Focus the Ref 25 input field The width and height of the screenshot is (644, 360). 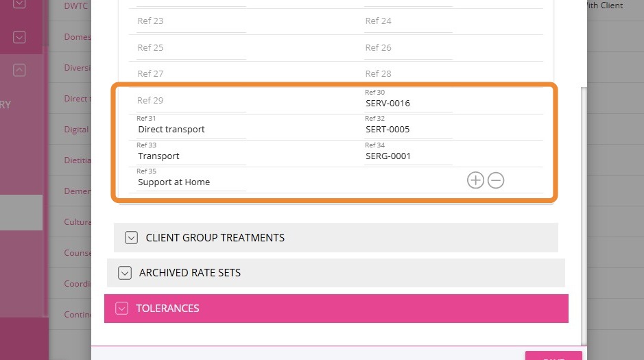click(191, 48)
